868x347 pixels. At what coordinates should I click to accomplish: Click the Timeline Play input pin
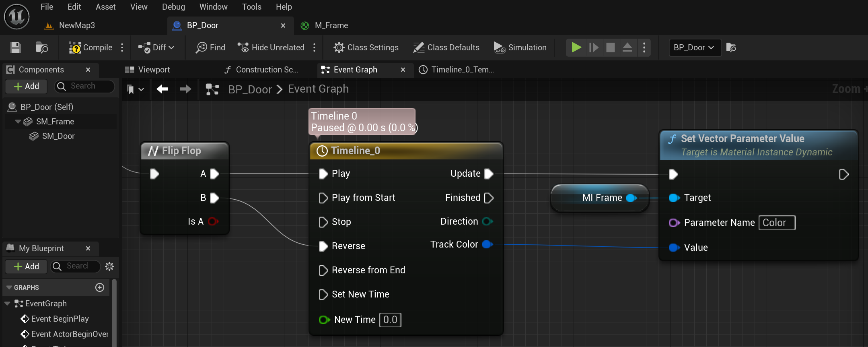(323, 174)
